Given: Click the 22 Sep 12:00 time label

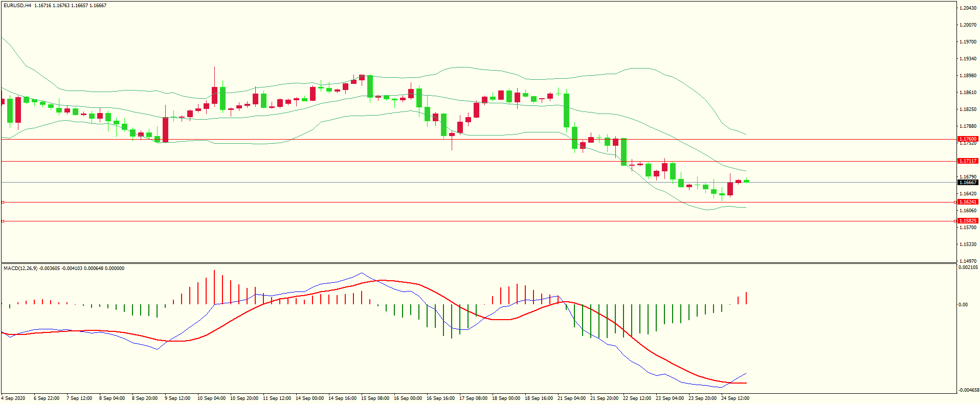Looking at the screenshot, I should pos(637,398).
